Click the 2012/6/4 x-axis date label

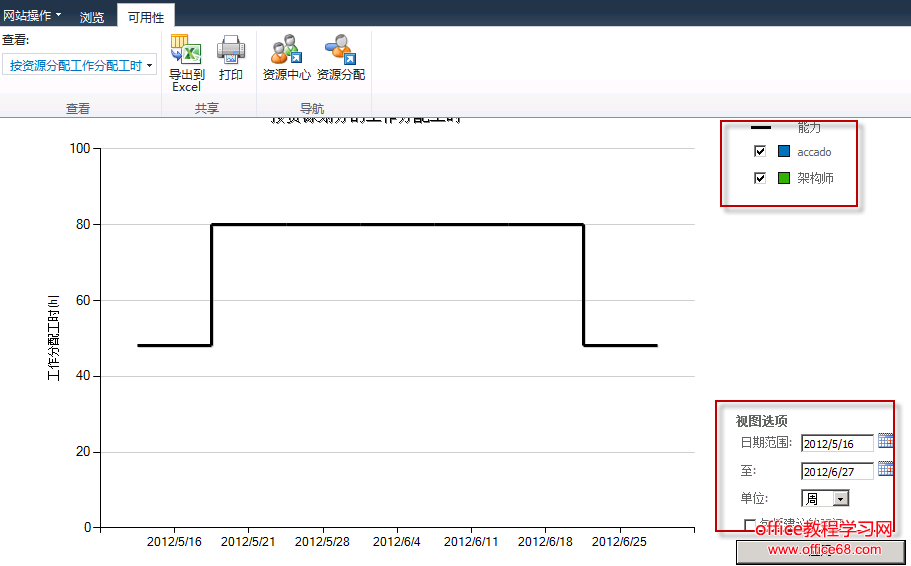(397, 542)
